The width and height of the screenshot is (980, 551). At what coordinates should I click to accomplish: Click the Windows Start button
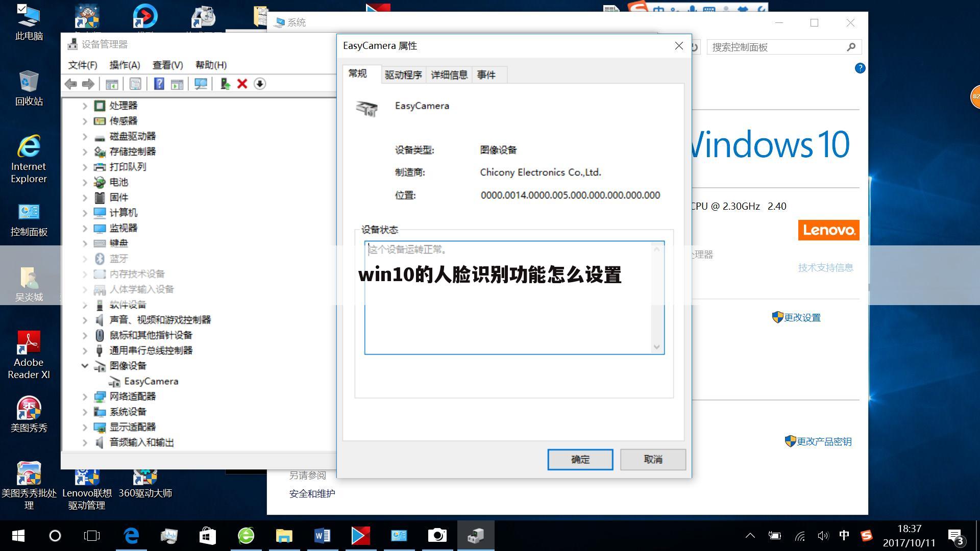click(x=18, y=536)
